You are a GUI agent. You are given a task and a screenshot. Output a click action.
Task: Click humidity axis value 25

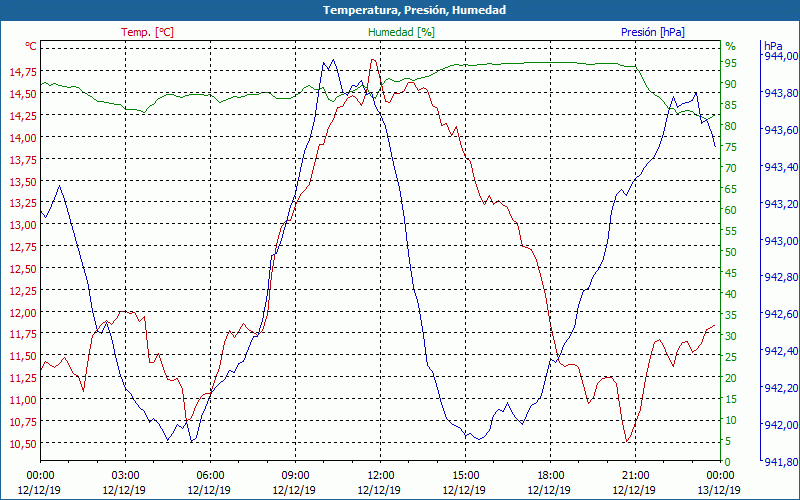[731, 357]
